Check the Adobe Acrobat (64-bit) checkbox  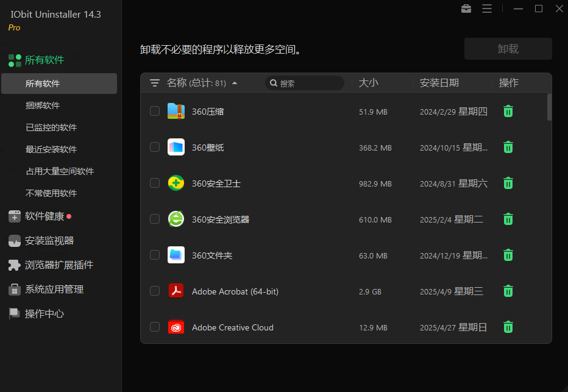point(155,291)
